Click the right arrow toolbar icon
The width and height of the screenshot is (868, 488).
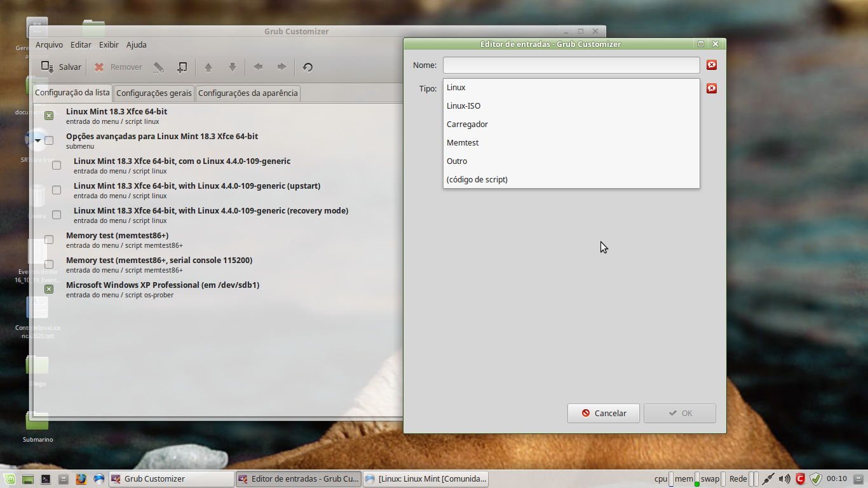point(281,67)
